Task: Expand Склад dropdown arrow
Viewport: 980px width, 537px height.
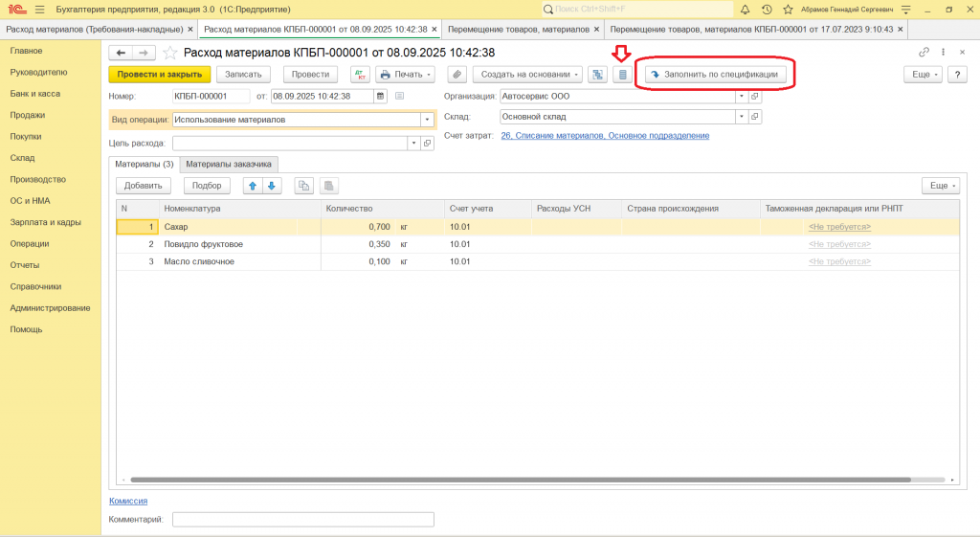Action: click(742, 117)
